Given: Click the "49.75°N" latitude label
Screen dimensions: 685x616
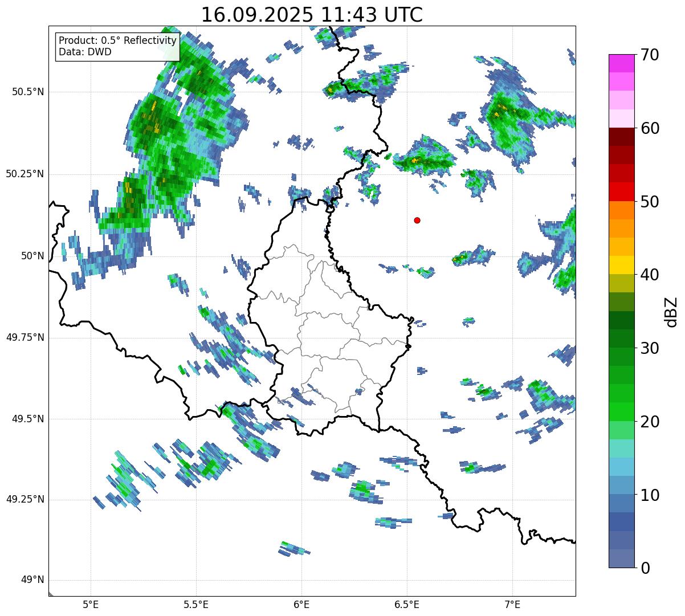Looking at the screenshot, I should click(25, 337).
